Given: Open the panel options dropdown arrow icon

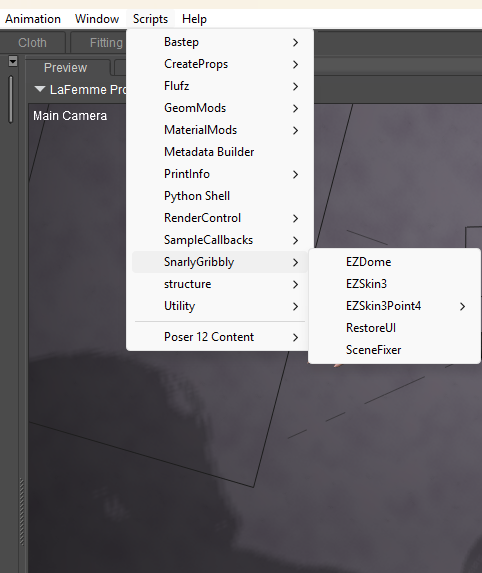Looking at the screenshot, I should pos(13,61).
